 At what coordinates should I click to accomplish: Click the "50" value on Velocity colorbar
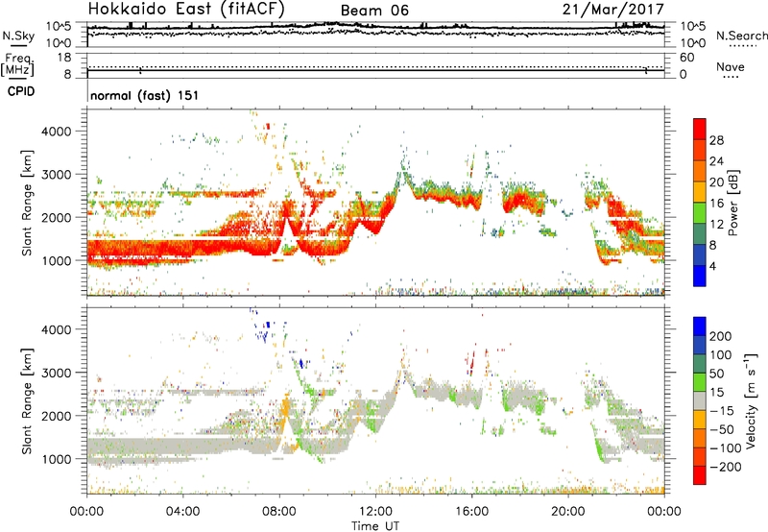(716, 374)
